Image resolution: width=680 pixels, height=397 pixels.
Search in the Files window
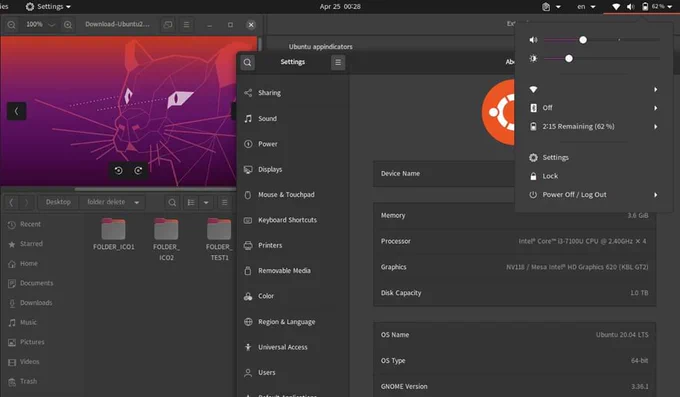(x=172, y=203)
